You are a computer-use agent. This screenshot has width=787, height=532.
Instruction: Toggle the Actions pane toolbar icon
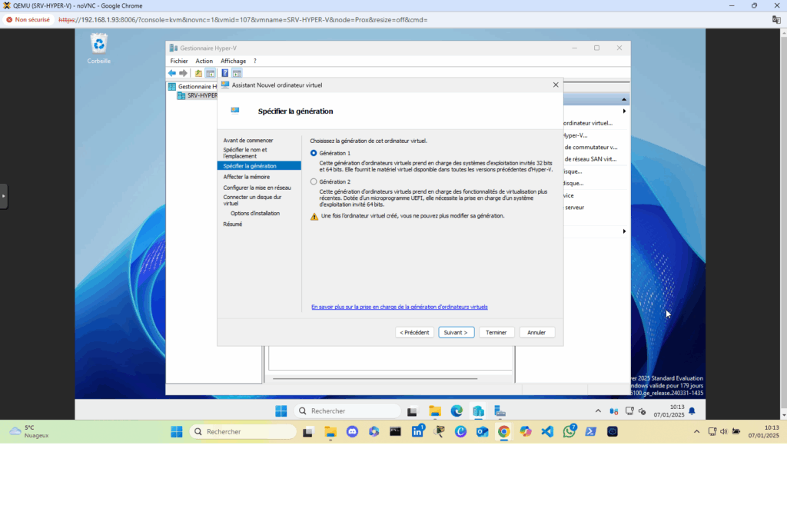click(237, 73)
